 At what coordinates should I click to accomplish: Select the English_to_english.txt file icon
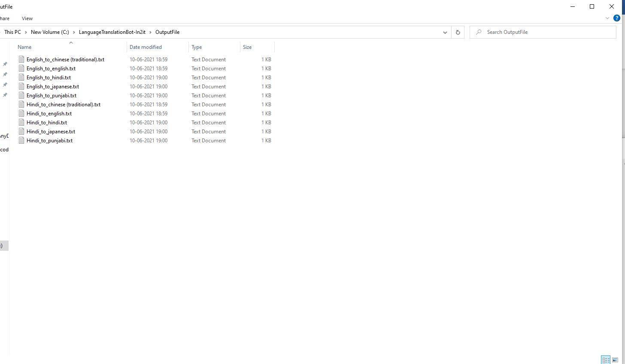21,68
